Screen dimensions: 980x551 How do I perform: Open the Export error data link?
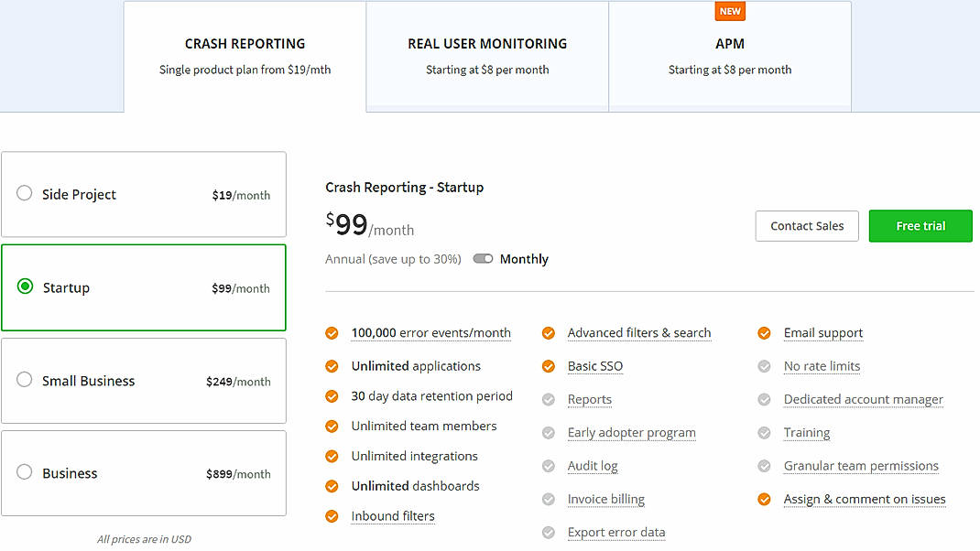(x=616, y=532)
